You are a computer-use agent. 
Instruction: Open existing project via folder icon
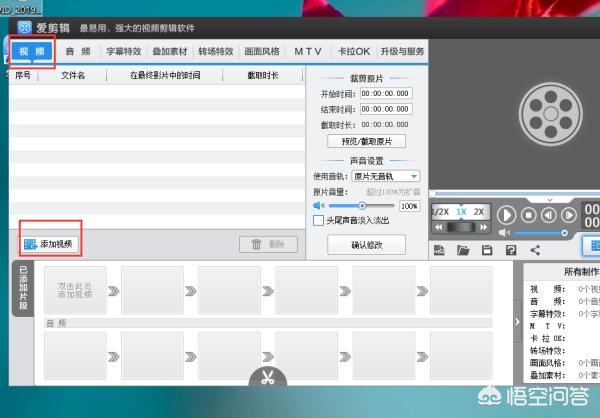462,250
